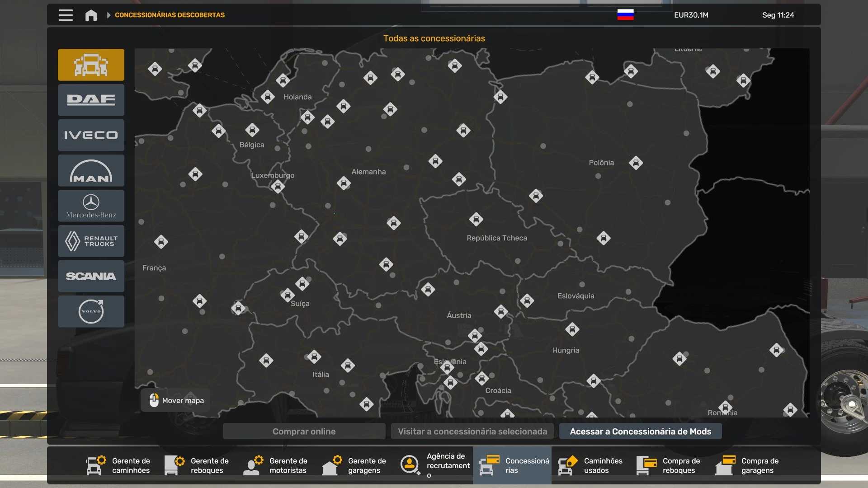Show only Renault Trucks dealerships
The width and height of the screenshot is (868, 488).
click(91, 241)
